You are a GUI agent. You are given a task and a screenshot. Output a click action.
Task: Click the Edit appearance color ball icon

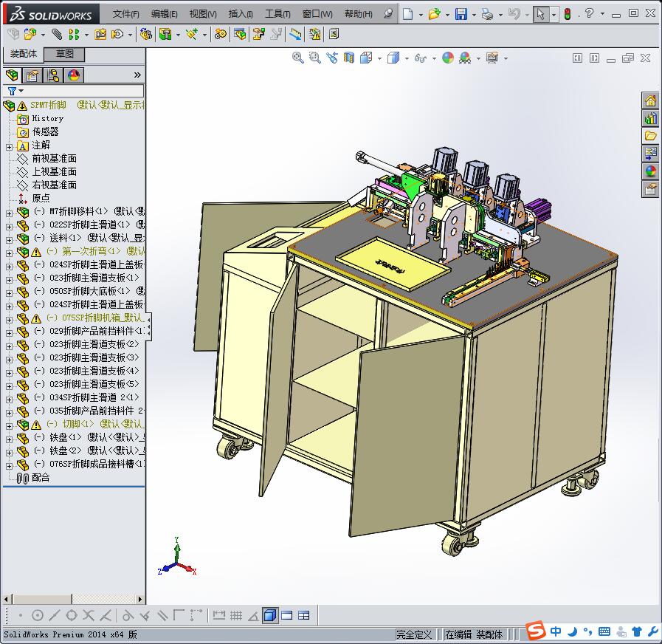coord(448,58)
